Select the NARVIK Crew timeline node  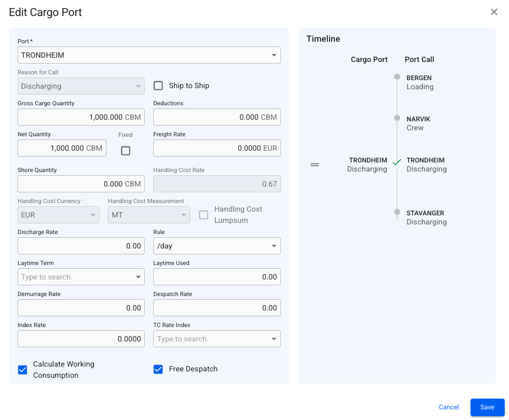[397, 118]
